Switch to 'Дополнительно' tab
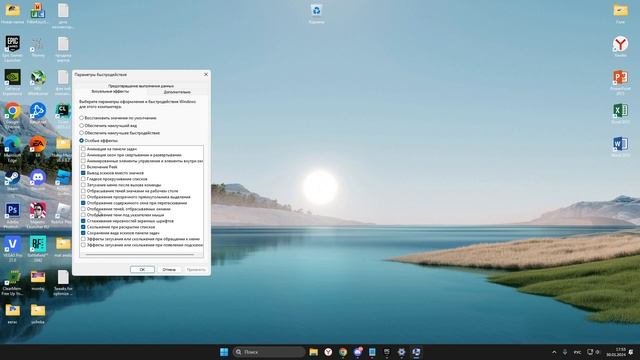The width and height of the screenshot is (640, 360). [177, 92]
